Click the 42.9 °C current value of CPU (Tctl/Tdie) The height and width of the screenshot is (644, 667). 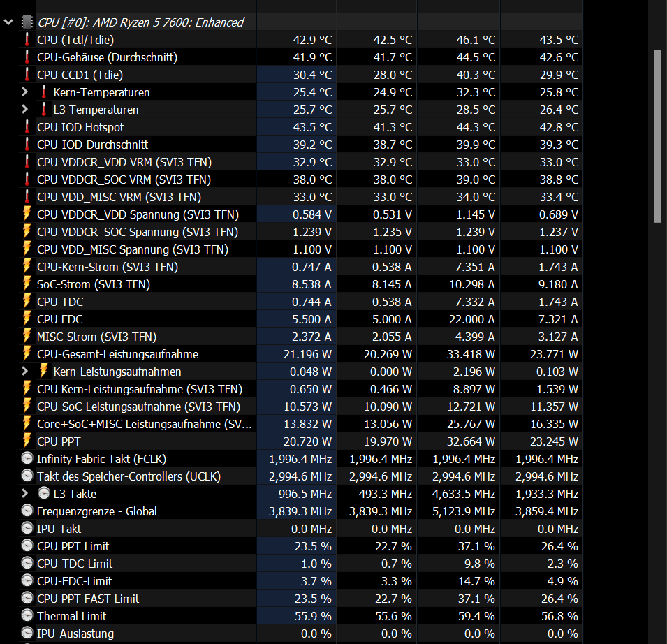pyautogui.click(x=312, y=40)
